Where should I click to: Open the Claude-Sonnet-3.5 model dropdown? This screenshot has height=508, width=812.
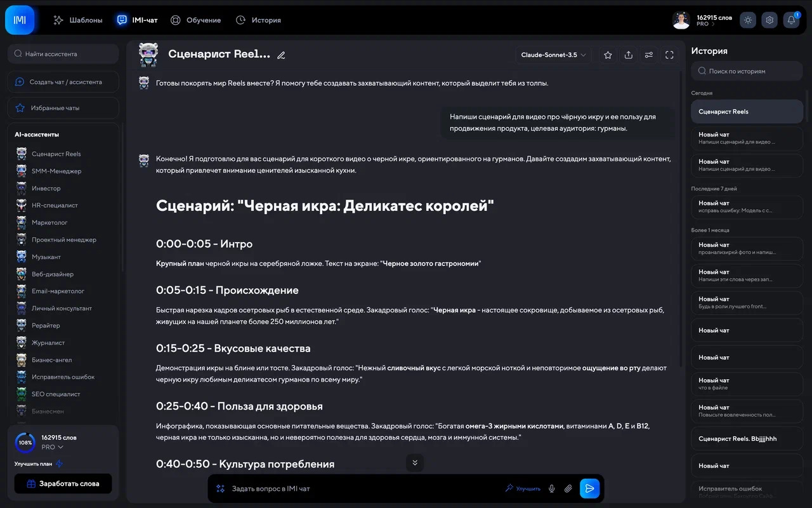click(552, 55)
